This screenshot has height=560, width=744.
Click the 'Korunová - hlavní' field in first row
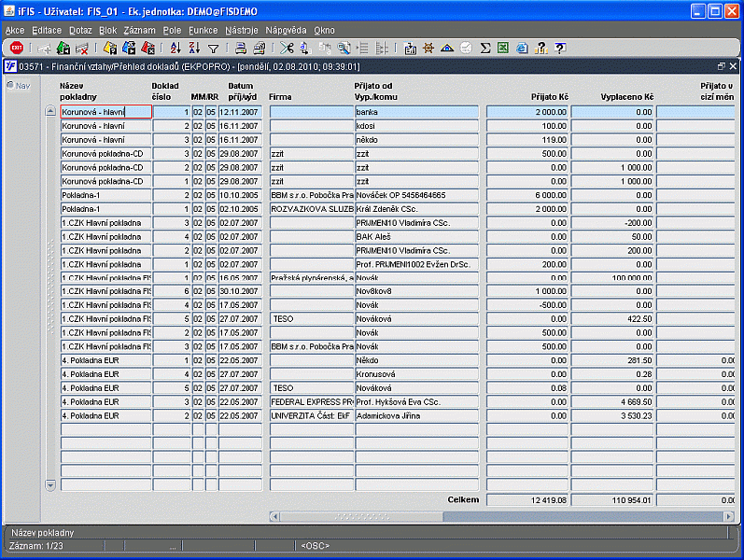coord(105,112)
